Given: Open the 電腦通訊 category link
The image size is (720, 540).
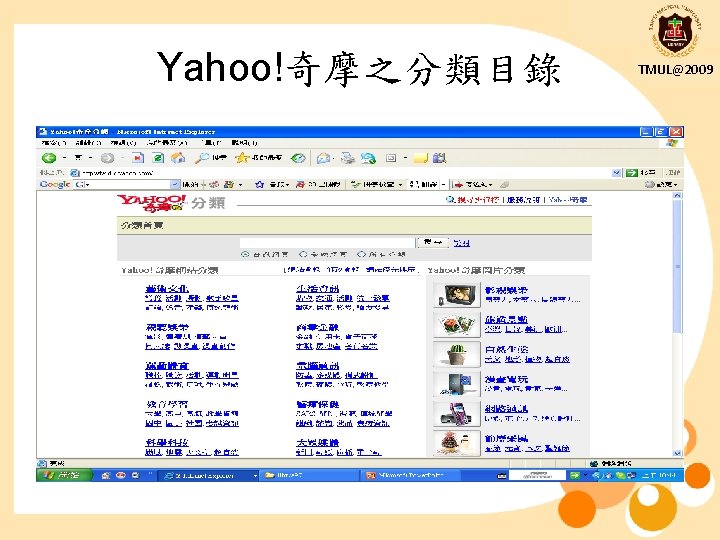Looking at the screenshot, I should click(x=317, y=366).
